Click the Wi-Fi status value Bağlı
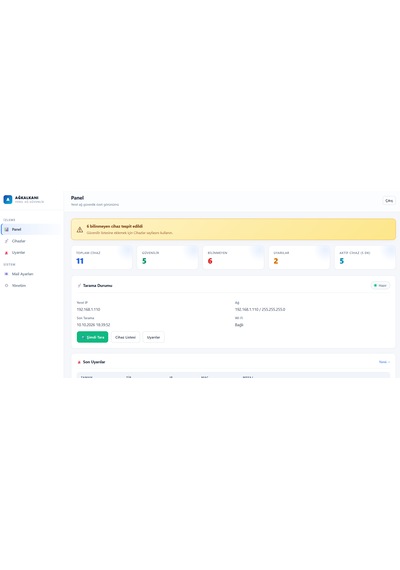The height and width of the screenshot is (570, 400). 239,325
